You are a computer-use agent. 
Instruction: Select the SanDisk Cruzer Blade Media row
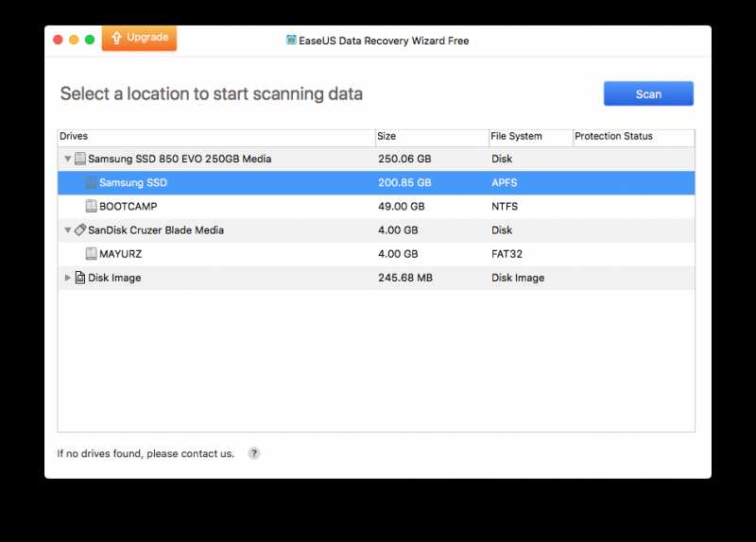pos(376,229)
